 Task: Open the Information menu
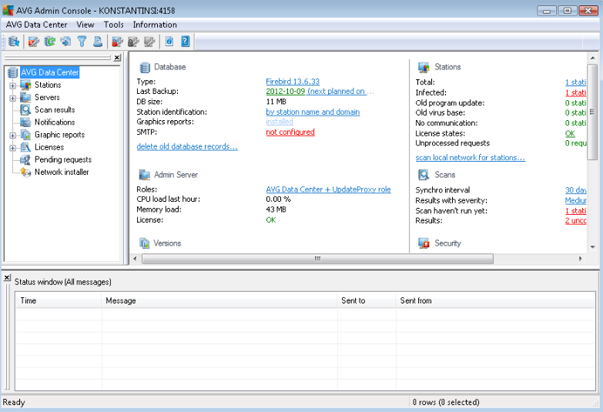click(155, 25)
